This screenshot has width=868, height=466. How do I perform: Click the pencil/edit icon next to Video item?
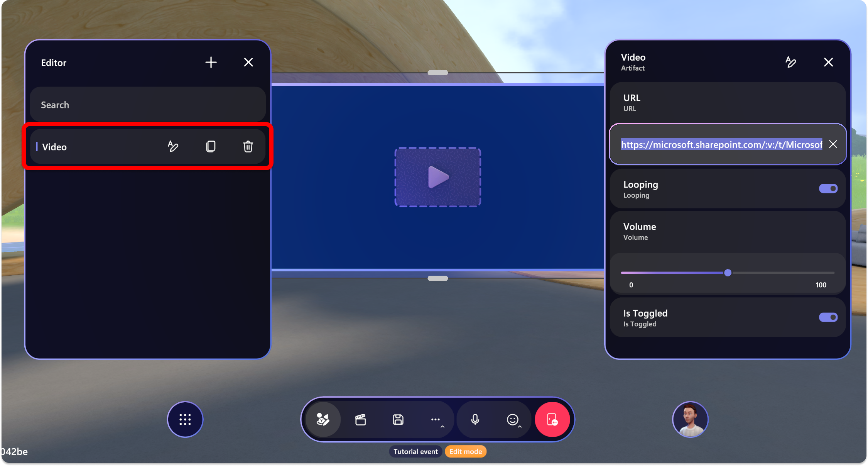(x=172, y=147)
